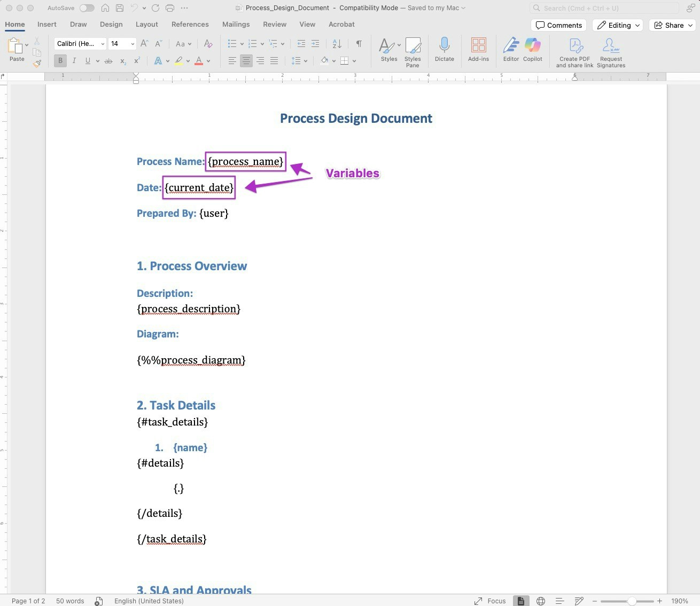Viewport: 700px width, 606px height.
Task: Open the Acrobat tab
Action: tap(341, 24)
